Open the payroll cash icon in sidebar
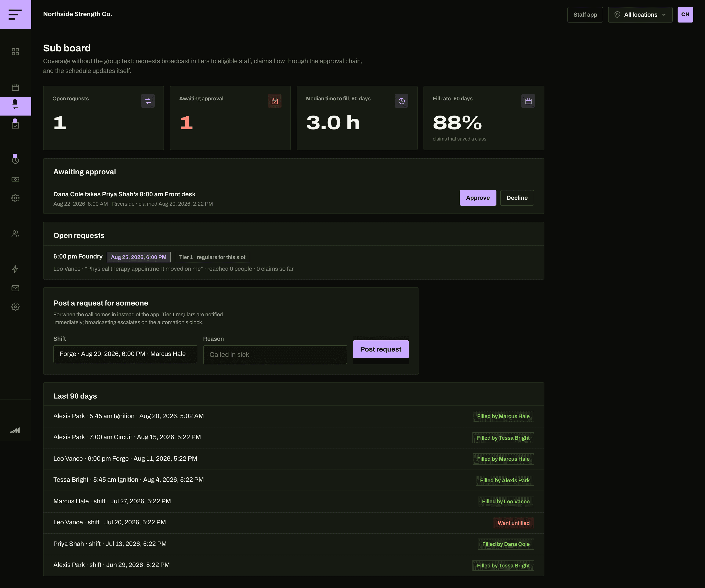The image size is (705, 588). pos(15,179)
